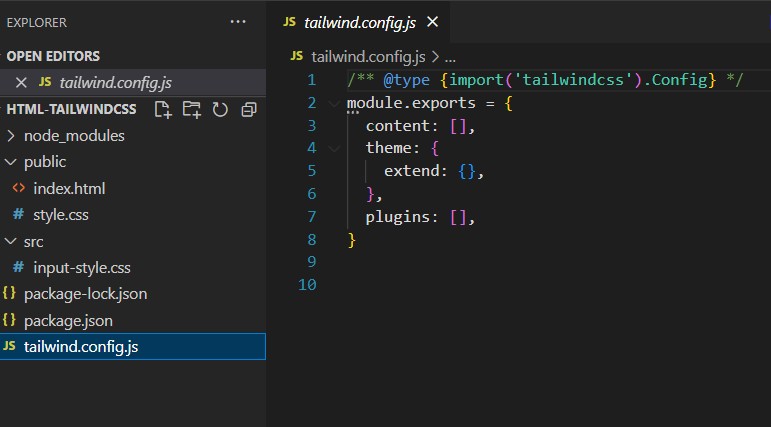Click the breadcrumb ellipsis symbol item

[450, 59]
